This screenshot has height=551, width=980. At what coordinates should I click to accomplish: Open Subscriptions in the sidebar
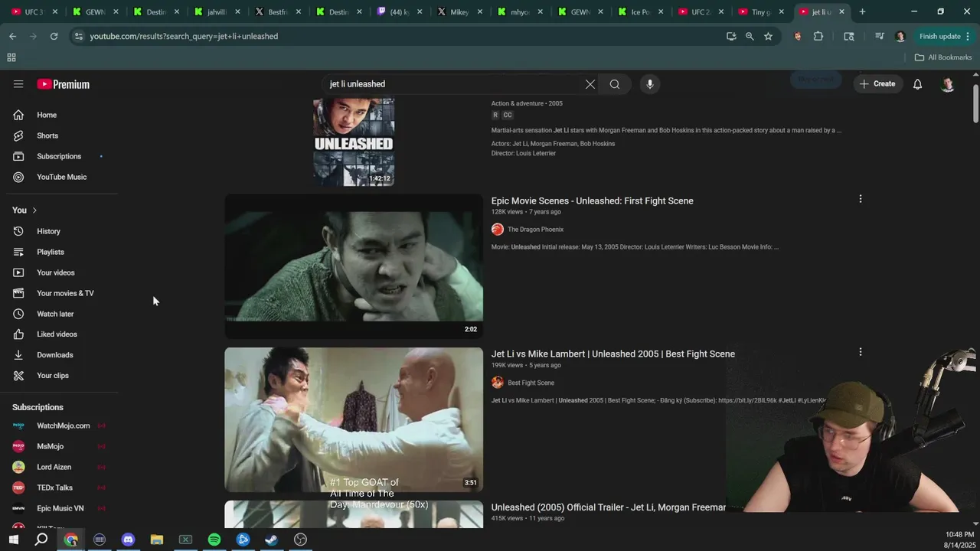pyautogui.click(x=60, y=156)
